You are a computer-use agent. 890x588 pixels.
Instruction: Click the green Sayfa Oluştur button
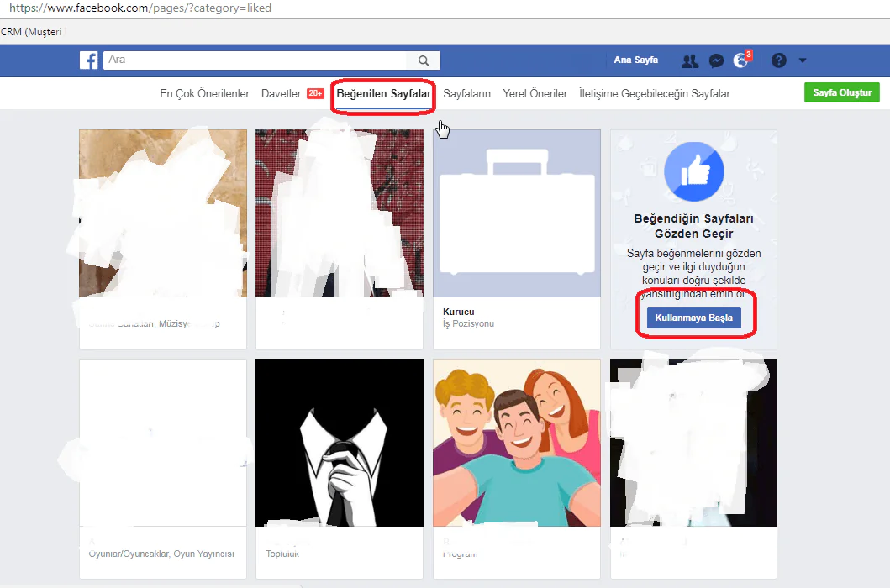[x=841, y=92]
